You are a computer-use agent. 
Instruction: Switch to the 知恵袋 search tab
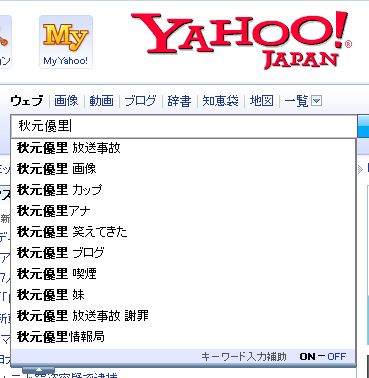coord(220,100)
